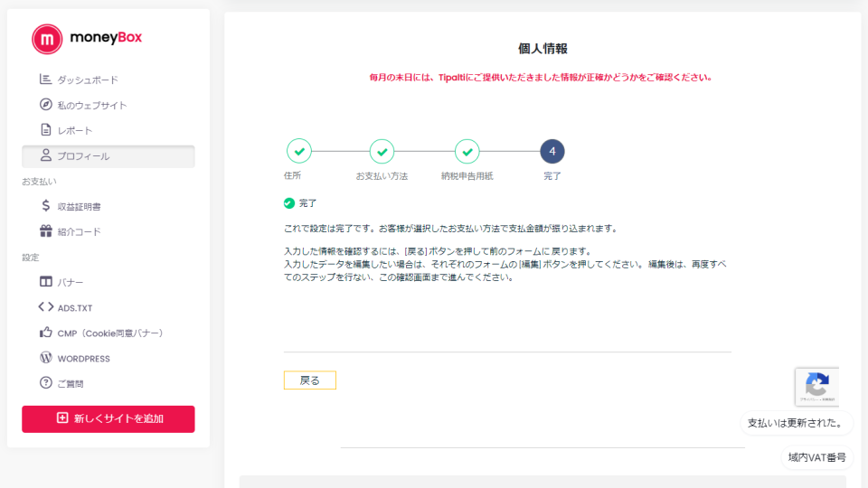Click the moneyBox logo icon
868x488 pixels.
(x=47, y=39)
